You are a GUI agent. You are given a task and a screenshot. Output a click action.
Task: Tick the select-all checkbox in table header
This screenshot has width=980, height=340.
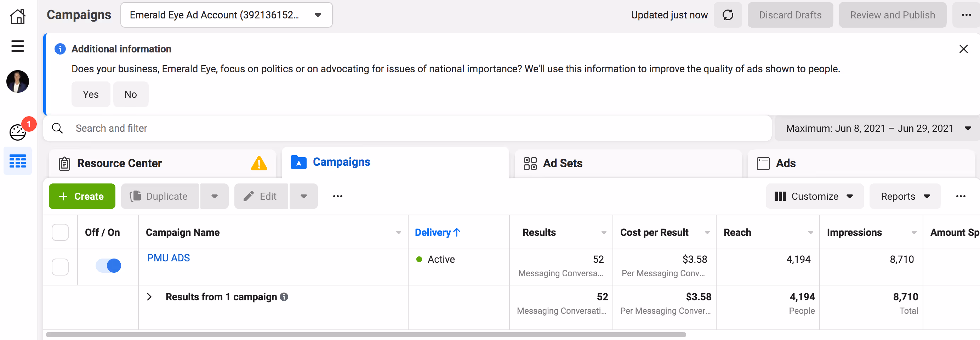60,232
